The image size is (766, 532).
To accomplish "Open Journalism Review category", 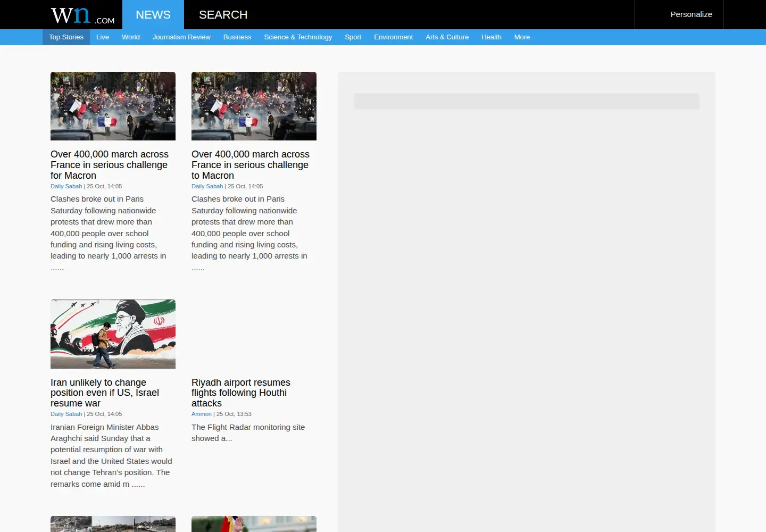I will [181, 37].
